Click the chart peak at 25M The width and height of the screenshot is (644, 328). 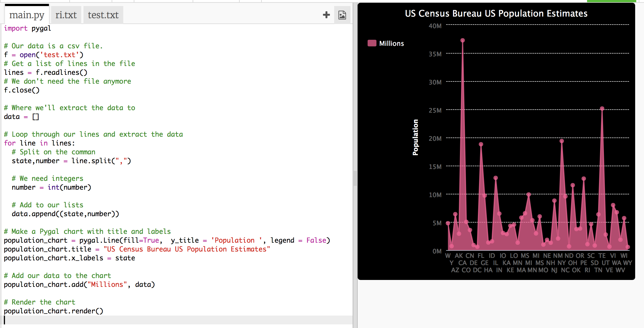click(x=602, y=109)
